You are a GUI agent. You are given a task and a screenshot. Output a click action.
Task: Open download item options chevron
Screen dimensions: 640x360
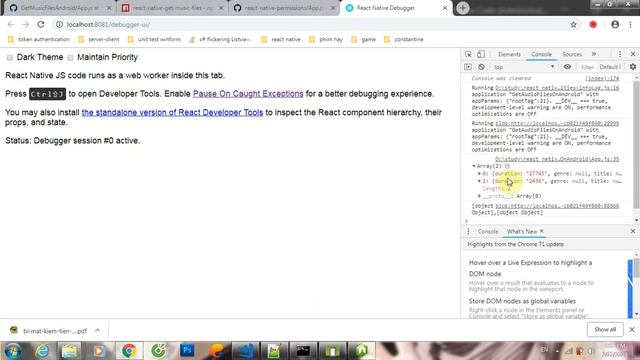click(x=97, y=330)
